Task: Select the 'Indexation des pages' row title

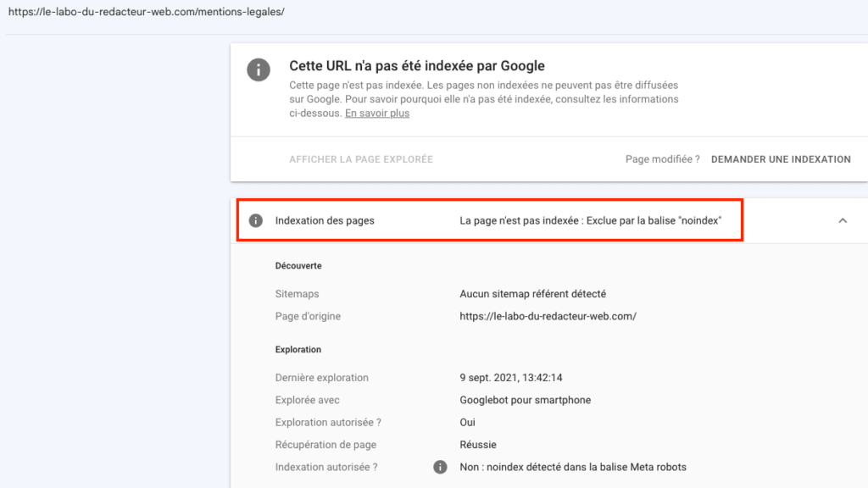Action: (325, 221)
